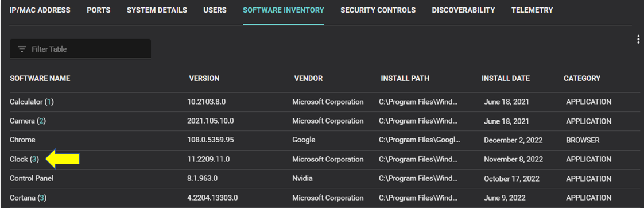Click the Chrome install path C:\Program Files\Googl...

click(420, 140)
